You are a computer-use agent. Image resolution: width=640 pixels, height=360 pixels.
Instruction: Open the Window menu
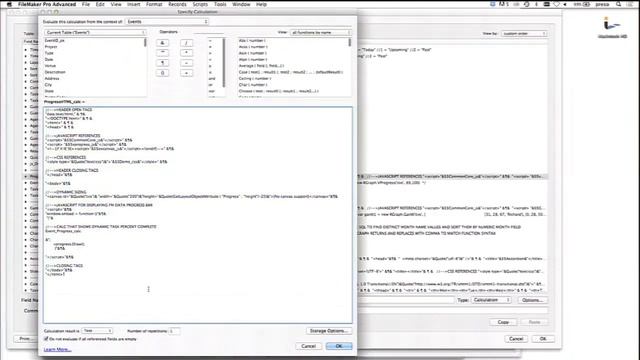(241, 4)
